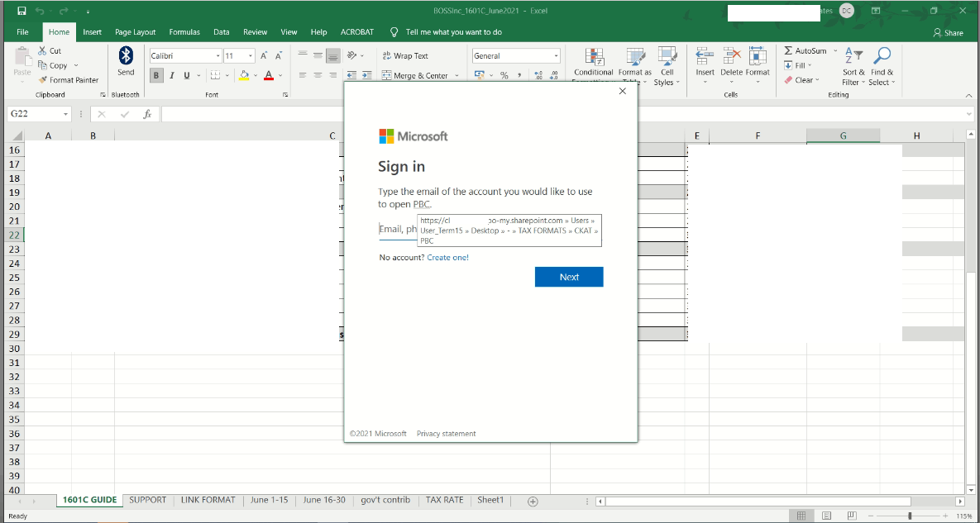This screenshot has width=980, height=523.
Task: Click the email input field in Sign in
Action: [x=490, y=230]
